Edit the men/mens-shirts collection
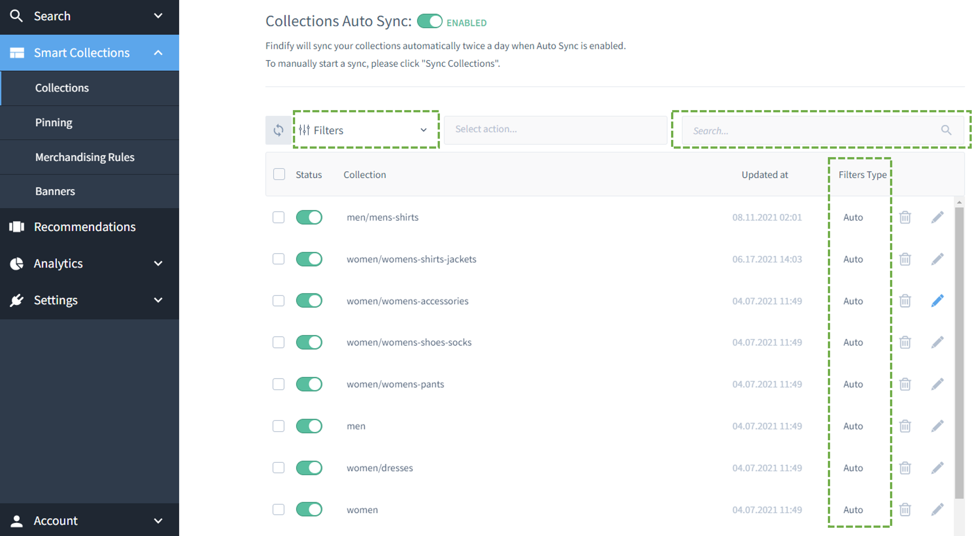The width and height of the screenshot is (980, 536). coord(937,217)
